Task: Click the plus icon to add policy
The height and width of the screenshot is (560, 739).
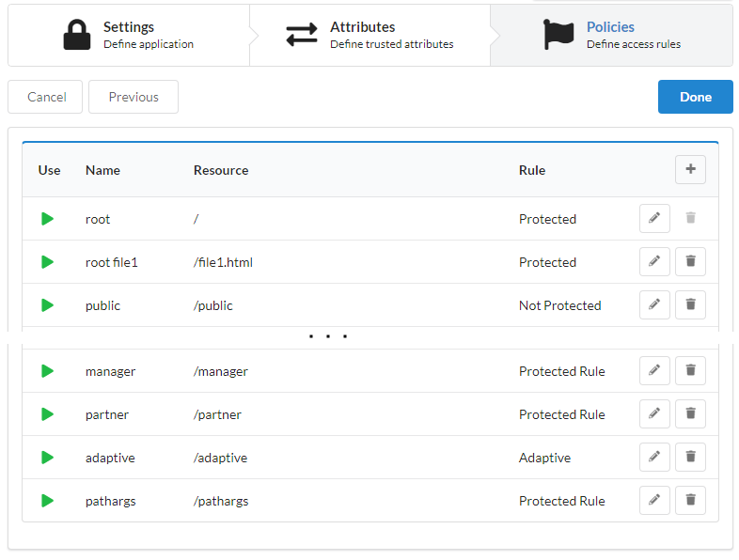Action: point(690,169)
